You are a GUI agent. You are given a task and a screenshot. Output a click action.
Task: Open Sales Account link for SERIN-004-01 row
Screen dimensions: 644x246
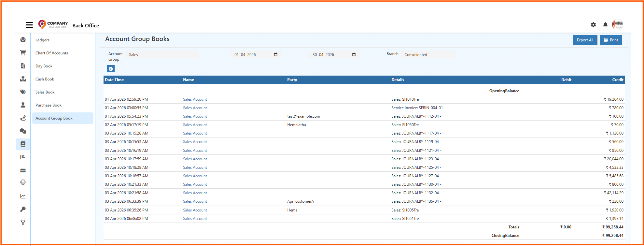coord(195,108)
